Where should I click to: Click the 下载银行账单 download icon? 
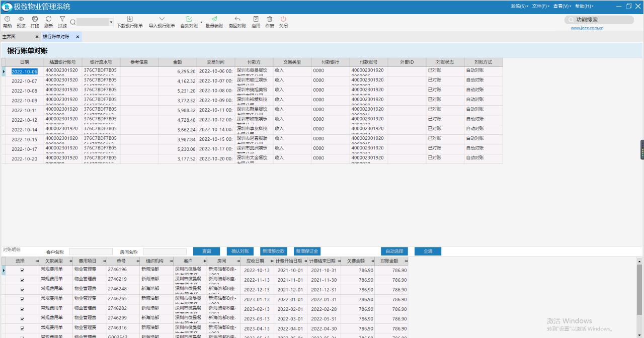(x=130, y=19)
